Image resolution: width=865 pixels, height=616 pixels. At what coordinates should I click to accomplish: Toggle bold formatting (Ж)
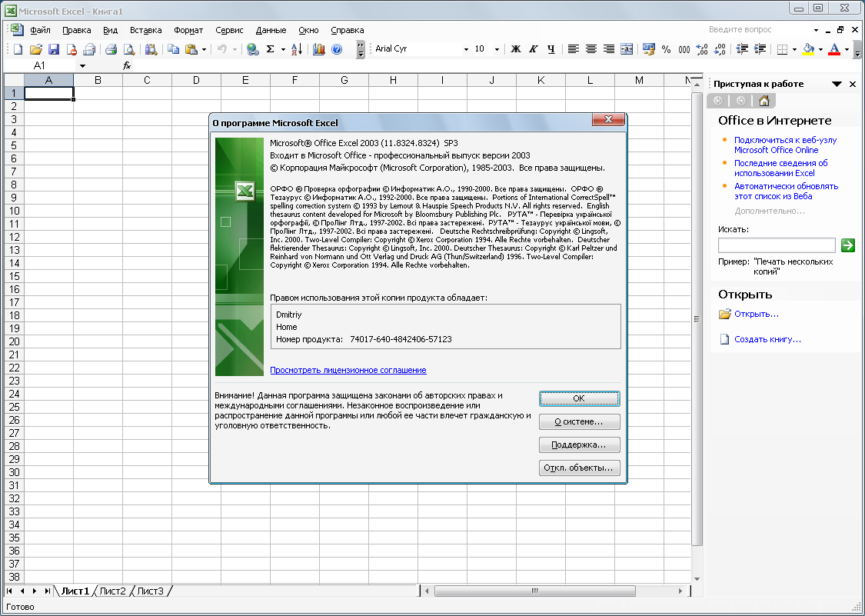(516, 49)
